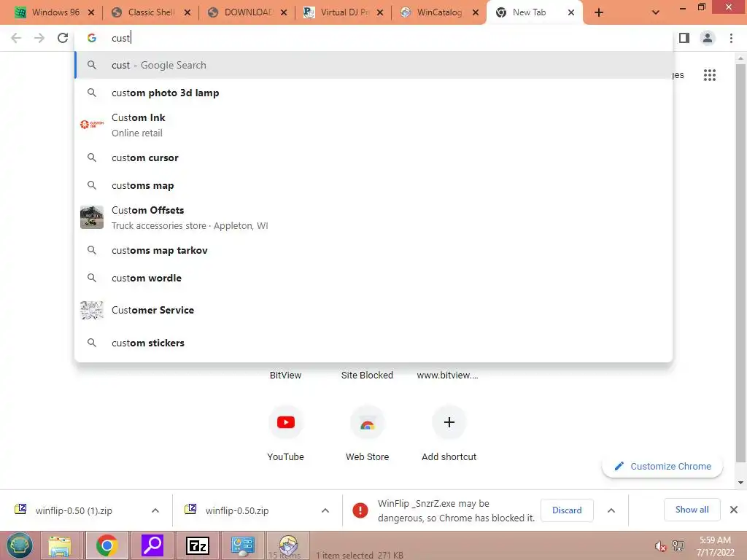Switch to the WinCatalog tab
The width and height of the screenshot is (747, 560).
433,12
